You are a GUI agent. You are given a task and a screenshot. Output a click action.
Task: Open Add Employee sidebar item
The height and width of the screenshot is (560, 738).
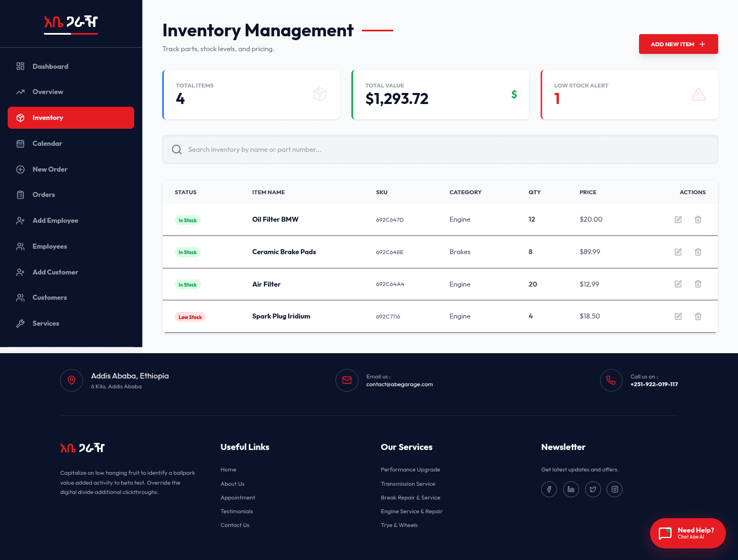pyautogui.click(x=55, y=221)
